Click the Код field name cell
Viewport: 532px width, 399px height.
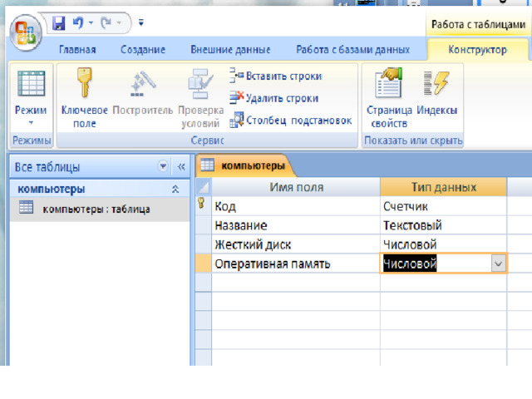(x=296, y=206)
